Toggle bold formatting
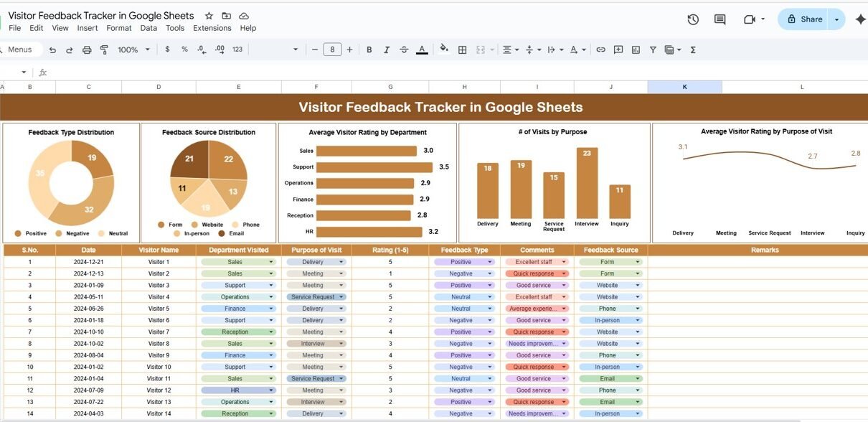 click(369, 50)
